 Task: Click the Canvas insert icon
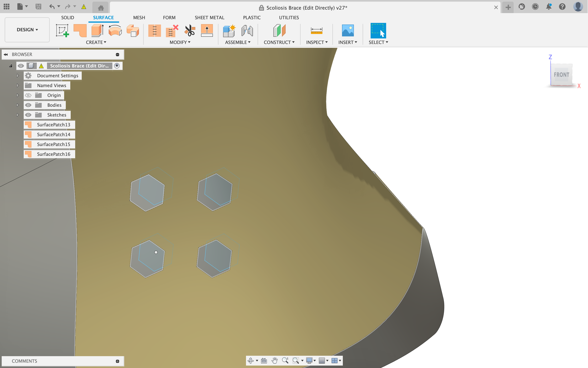click(x=348, y=30)
